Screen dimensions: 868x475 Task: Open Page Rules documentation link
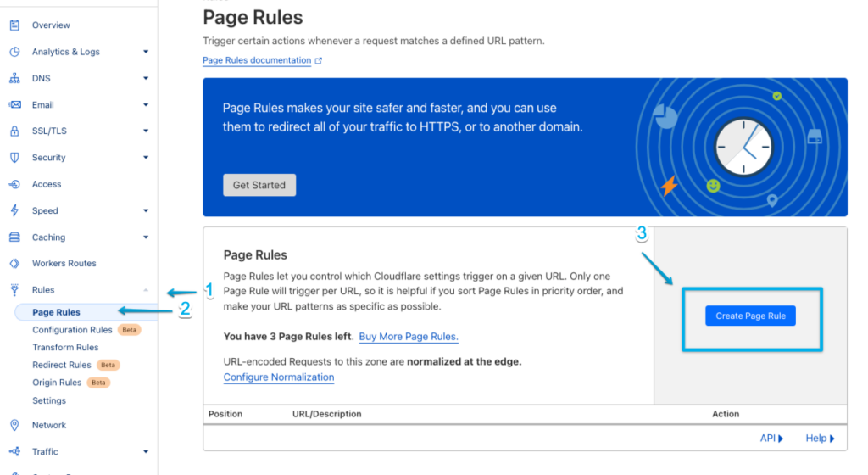click(257, 60)
